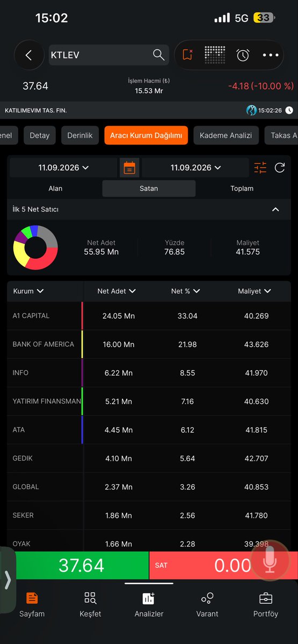The width and height of the screenshot is (298, 644).
Task: Tap the net sellers donut chart
Action: (x=35, y=247)
